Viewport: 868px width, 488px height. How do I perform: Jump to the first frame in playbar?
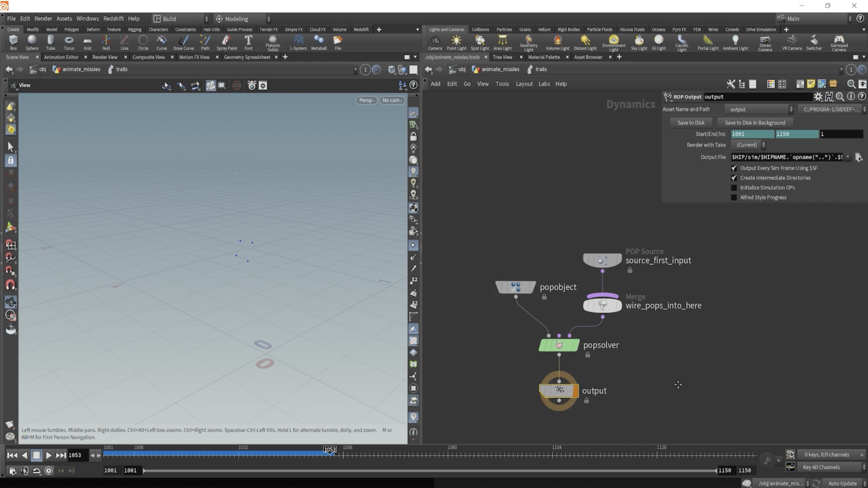(x=12, y=455)
